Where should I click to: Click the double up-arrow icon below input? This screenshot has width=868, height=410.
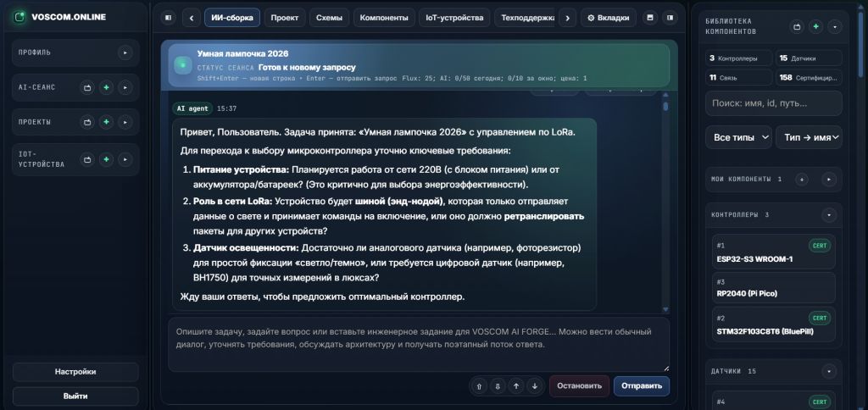point(479,386)
